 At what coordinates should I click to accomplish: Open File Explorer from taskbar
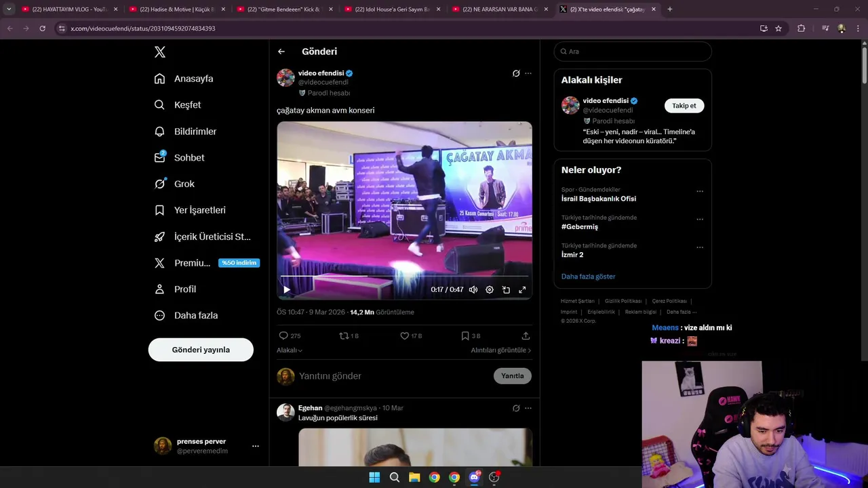[x=414, y=477]
